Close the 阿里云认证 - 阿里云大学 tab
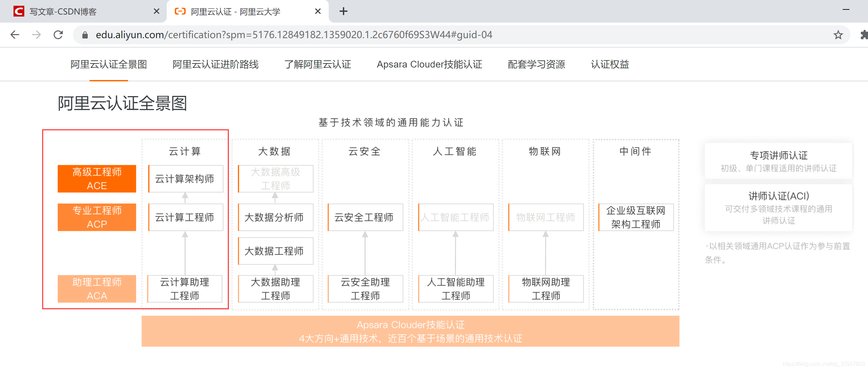The height and width of the screenshot is (370, 868). [x=318, y=11]
